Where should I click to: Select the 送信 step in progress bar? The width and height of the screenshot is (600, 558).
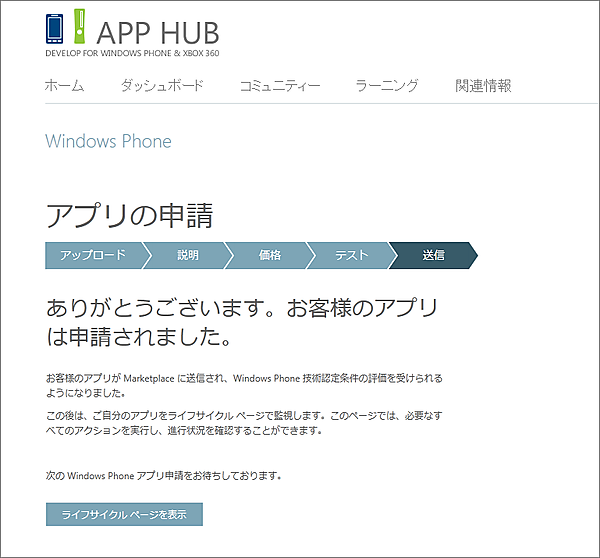coord(434,255)
